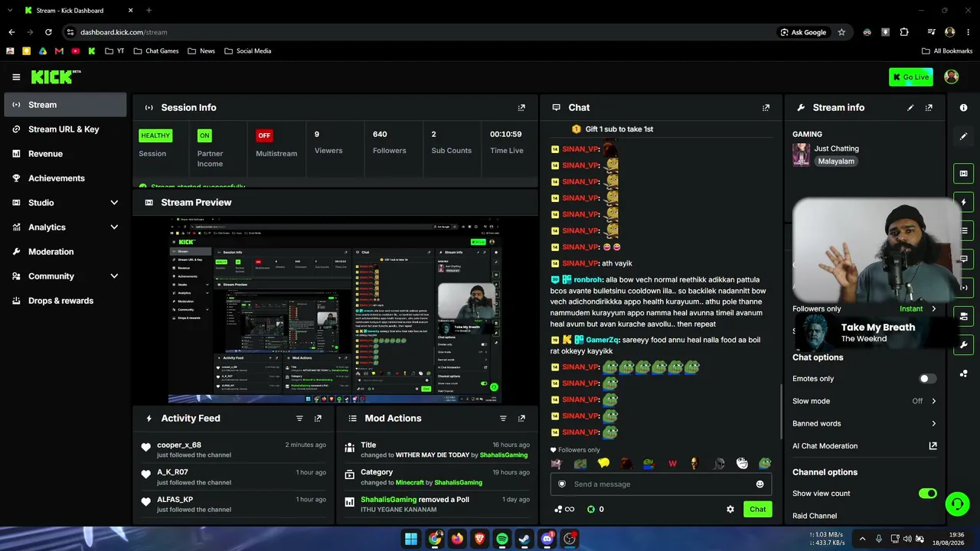Open Banned words settings chevron
The width and height of the screenshot is (980, 551).
coord(933,423)
